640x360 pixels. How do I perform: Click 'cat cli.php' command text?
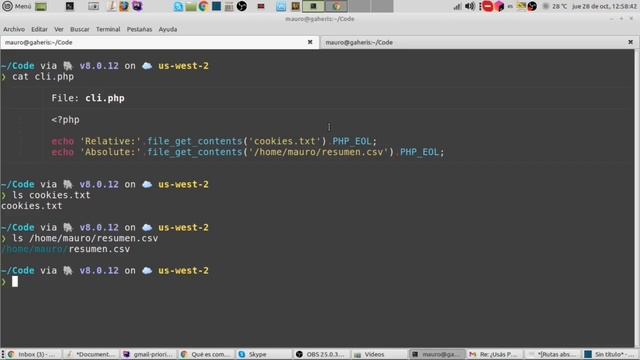[43, 77]
